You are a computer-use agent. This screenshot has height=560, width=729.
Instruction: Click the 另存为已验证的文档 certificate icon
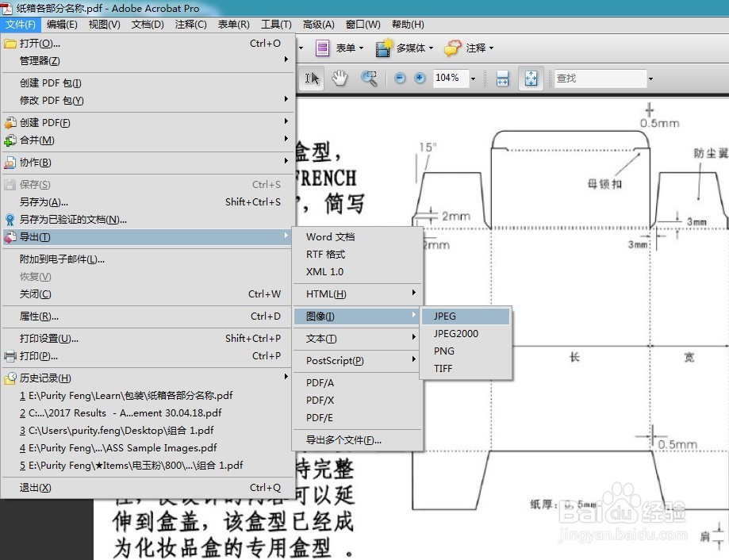(10, 220)
